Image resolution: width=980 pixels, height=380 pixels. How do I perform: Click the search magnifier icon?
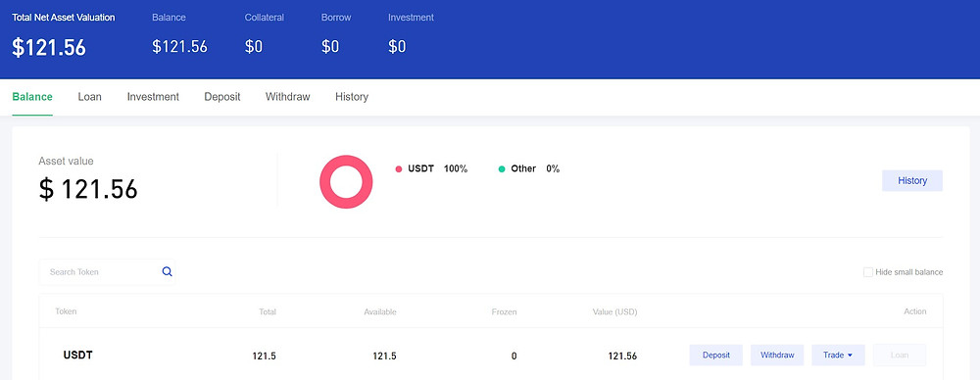[167, 271]
